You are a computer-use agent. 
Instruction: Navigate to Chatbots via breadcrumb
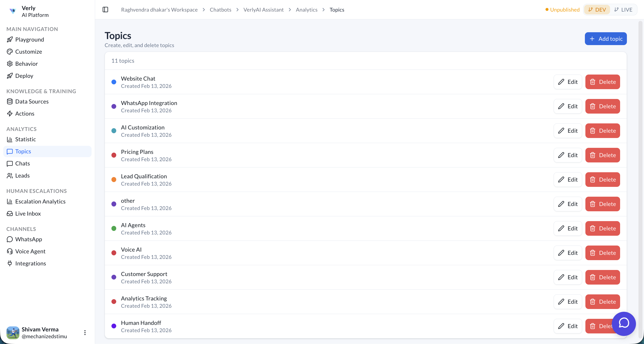click(220, 9)
